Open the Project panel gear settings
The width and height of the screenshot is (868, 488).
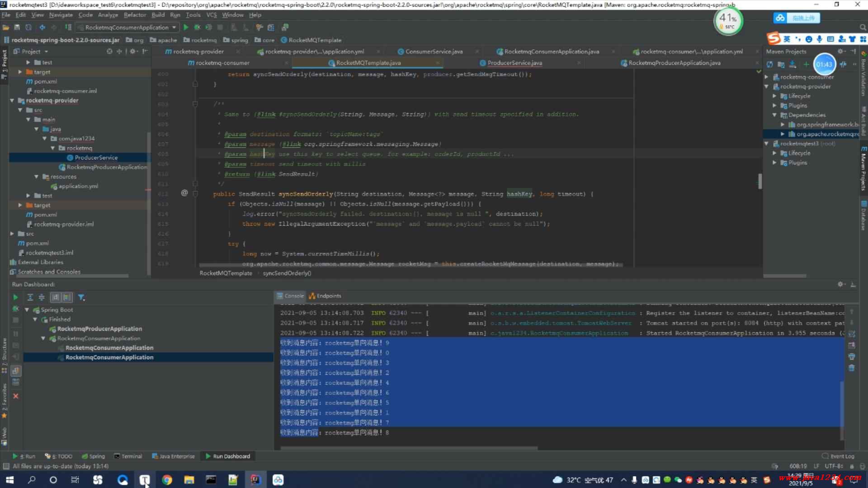coord(133,52)
